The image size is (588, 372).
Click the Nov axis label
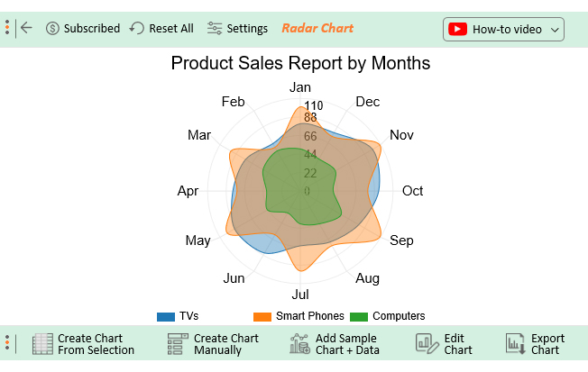point(401,135)
